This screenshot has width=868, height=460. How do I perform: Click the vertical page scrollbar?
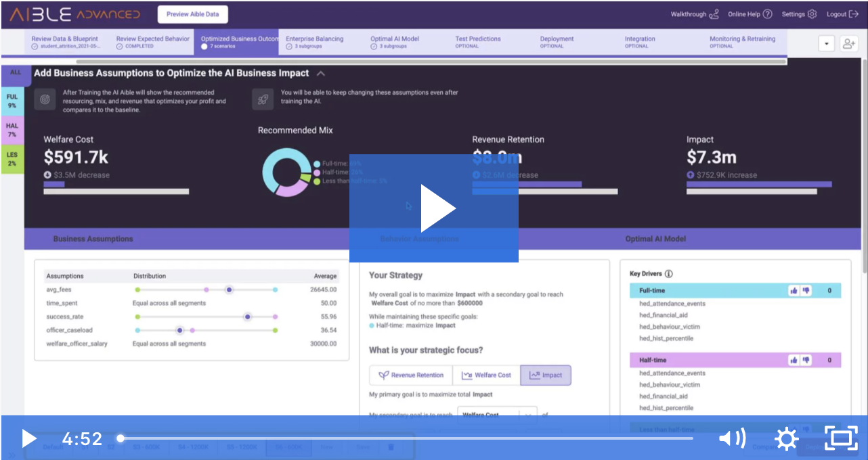tap(865, 165)
